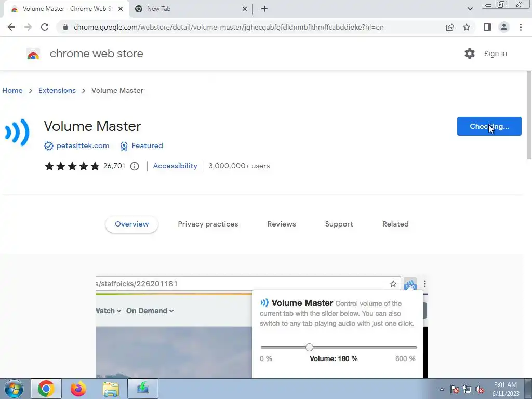Screen dimensions: 532x399
Task: Close the Volume Master tab
Action: pyautogui.click(x=121, y=9)
